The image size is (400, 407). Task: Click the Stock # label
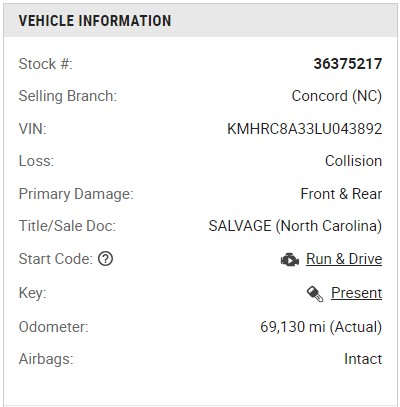click(x=46, y=64)
